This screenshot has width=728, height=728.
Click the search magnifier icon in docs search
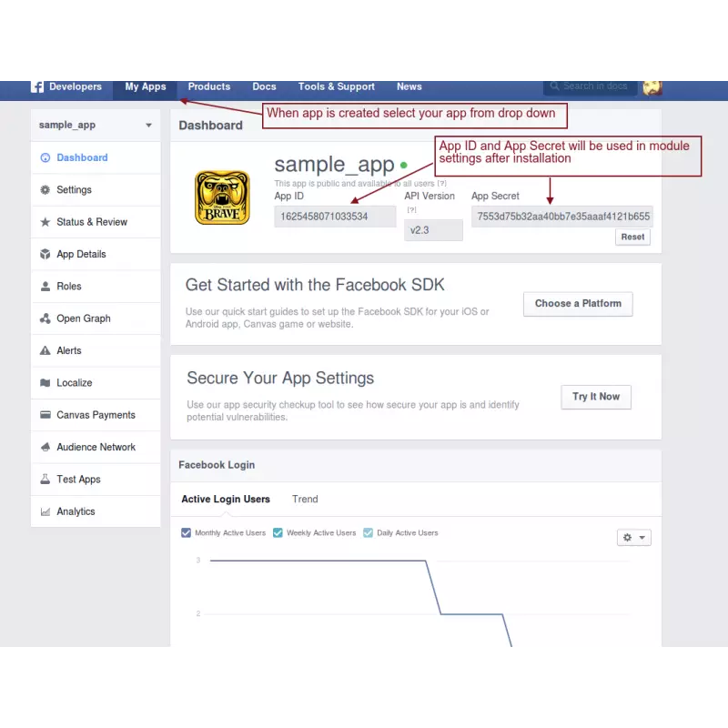[554, 86]
